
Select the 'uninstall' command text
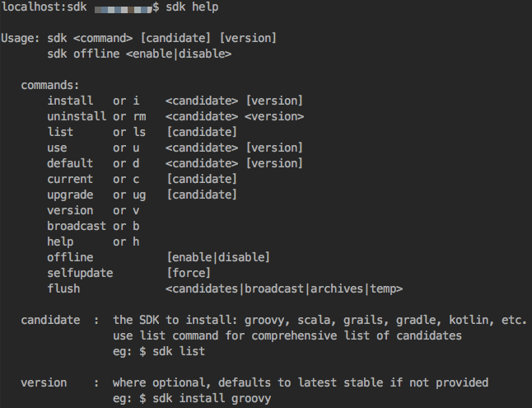pos(77,116)
